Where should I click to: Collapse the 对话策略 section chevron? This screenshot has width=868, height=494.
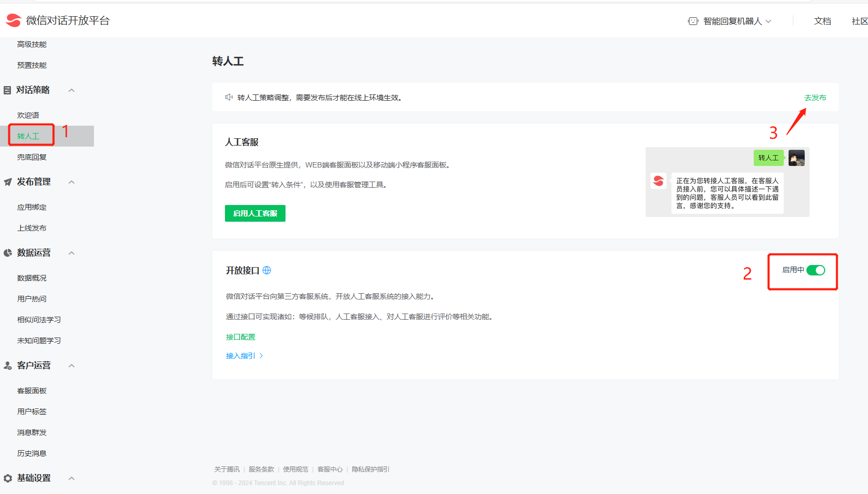click(x=72, y=90)
